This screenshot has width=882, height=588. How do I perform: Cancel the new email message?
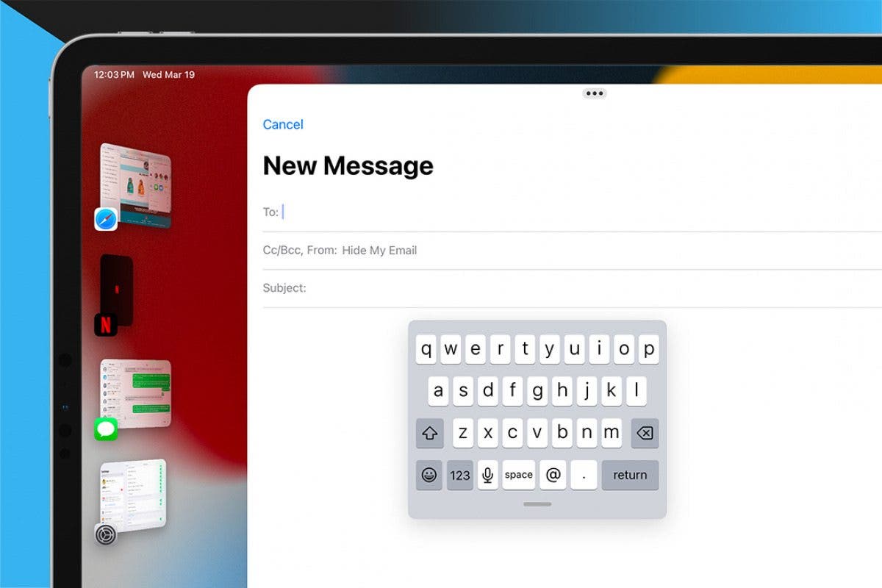(283, 124)
